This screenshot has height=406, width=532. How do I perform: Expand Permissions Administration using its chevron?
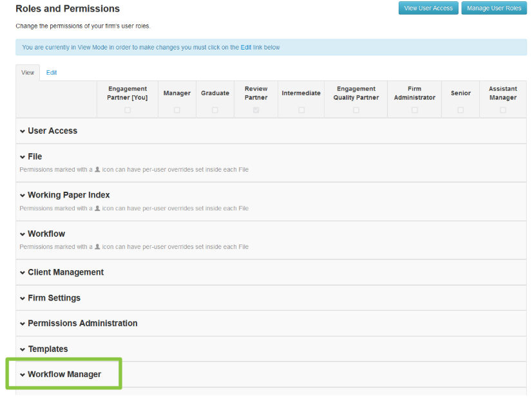23,324
